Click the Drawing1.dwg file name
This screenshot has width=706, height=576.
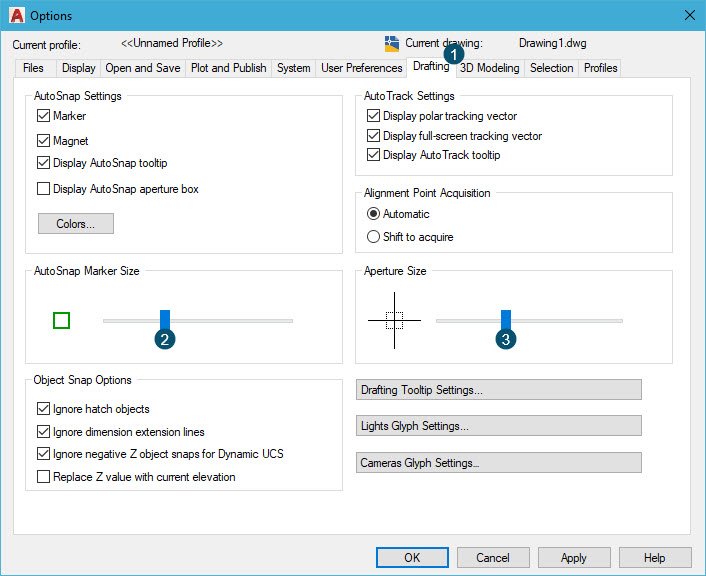pyautogui.click(x=552, y=43)
